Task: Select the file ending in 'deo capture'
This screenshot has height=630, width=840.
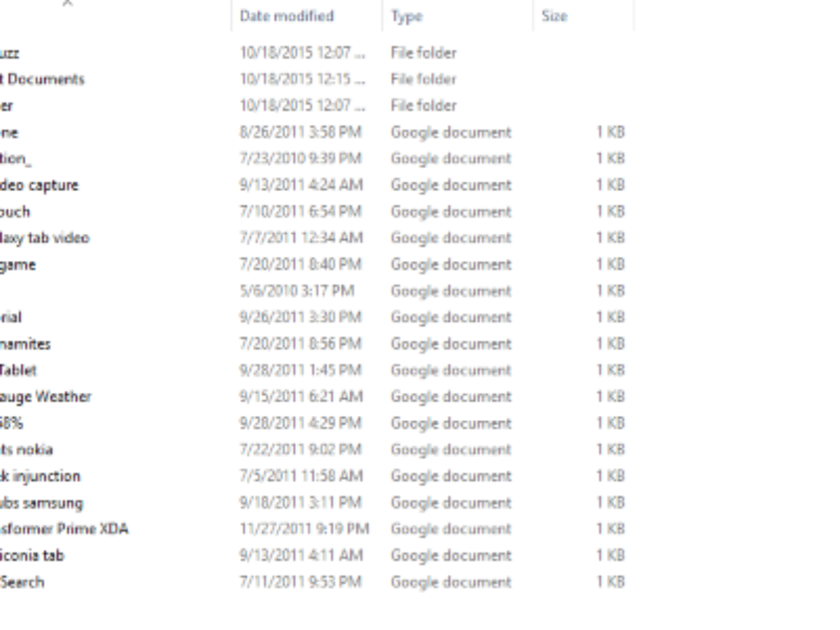Action: (x=39, y=185)
